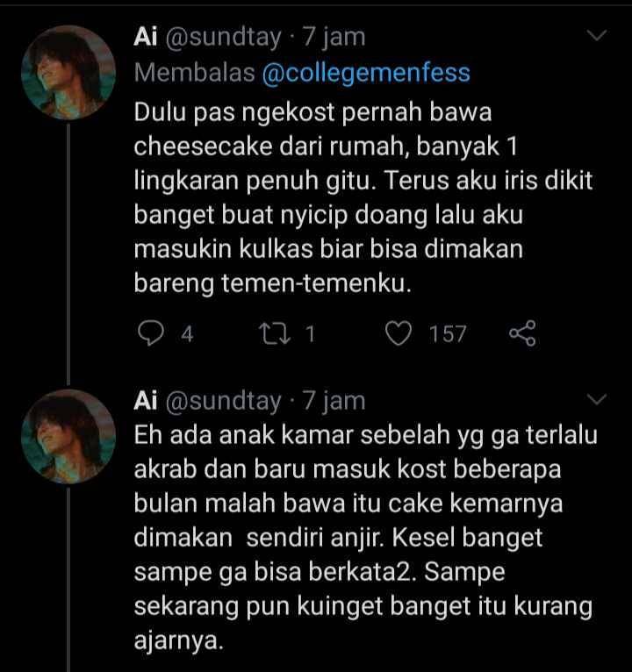Screen dimensions: 632x672
Task: Share the cheesecake tweet
Action: coord(521,334)
